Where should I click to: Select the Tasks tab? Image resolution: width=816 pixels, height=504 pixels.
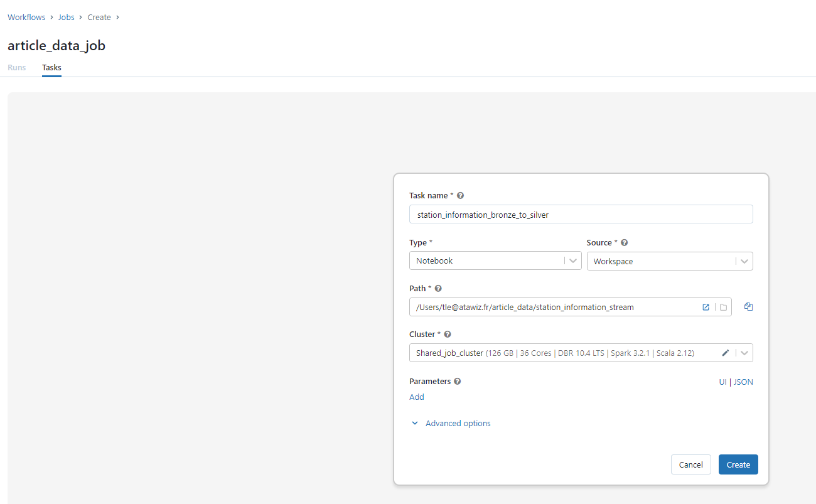[x=51, y=68]
